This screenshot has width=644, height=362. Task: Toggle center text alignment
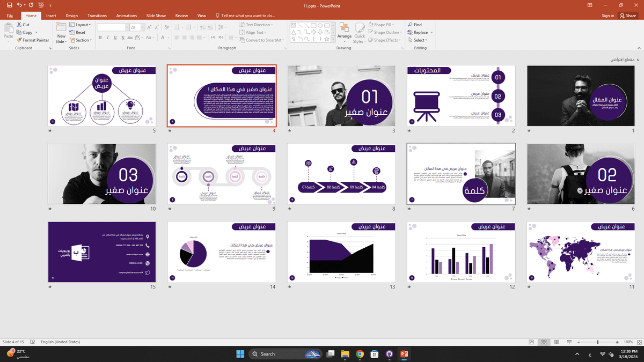click(x=185, y=37)
